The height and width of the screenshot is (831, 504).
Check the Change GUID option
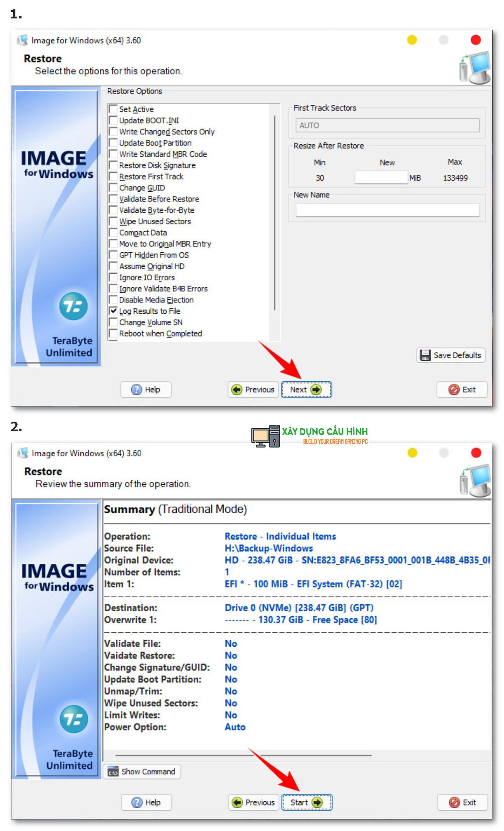(x=113, y=187)
